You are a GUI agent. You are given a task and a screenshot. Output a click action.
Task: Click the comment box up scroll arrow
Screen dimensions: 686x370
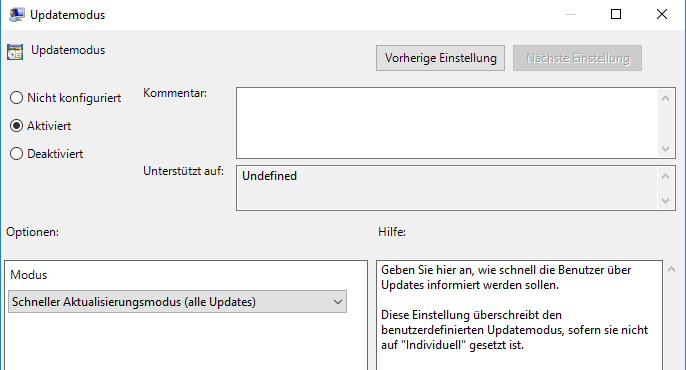[x=665, y=98]
